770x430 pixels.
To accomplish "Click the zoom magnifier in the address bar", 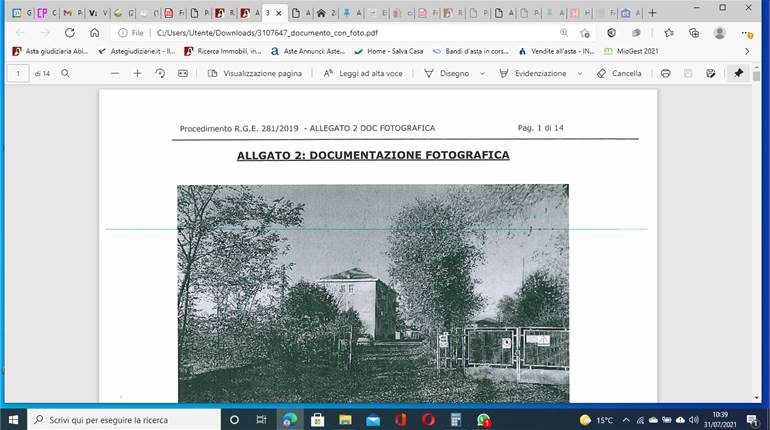I will (564, 33).
